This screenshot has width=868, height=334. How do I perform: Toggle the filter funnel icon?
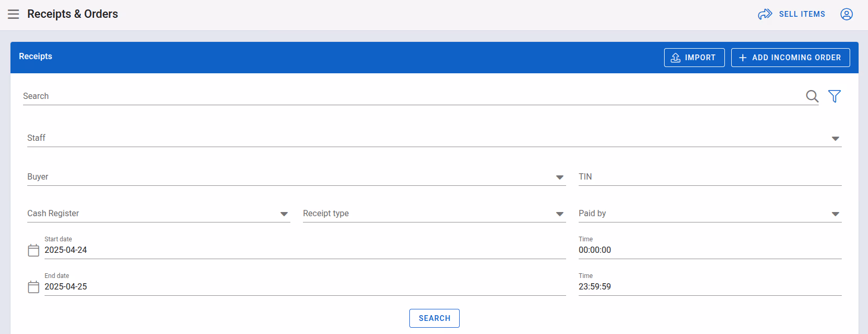[834, 96]
